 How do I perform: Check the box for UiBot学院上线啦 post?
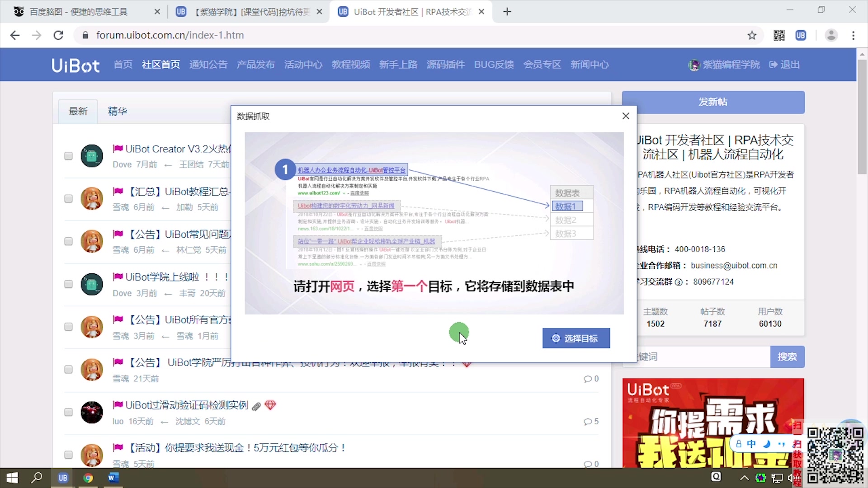tap(68, 284)
